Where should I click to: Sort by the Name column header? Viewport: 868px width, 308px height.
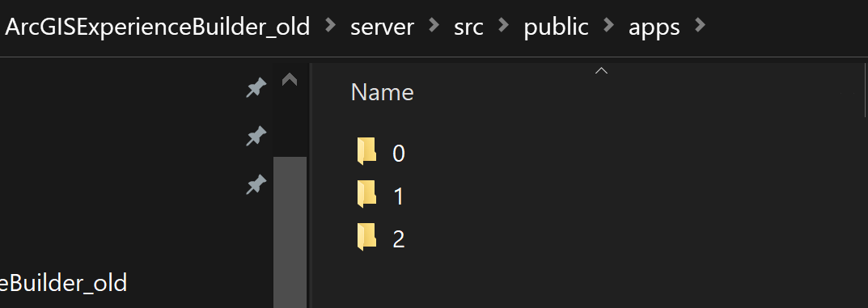click(383, 92)
